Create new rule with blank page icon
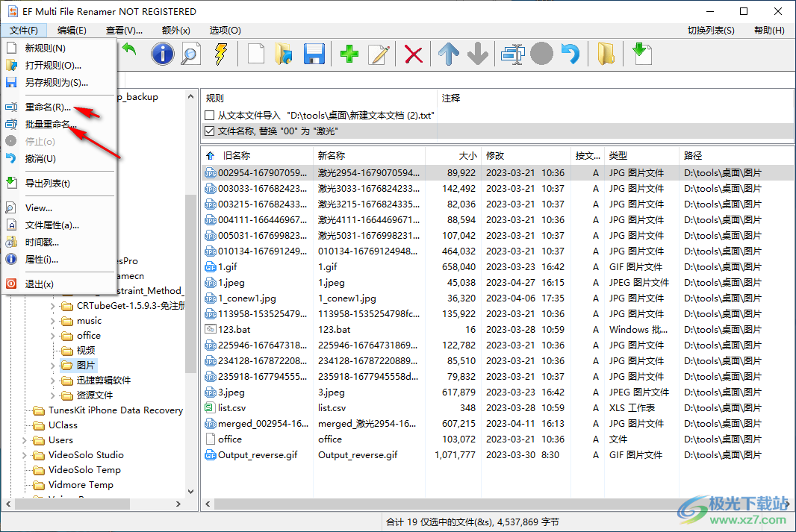Viewport: 796px width, 532px height. click(x=256, y=54)
